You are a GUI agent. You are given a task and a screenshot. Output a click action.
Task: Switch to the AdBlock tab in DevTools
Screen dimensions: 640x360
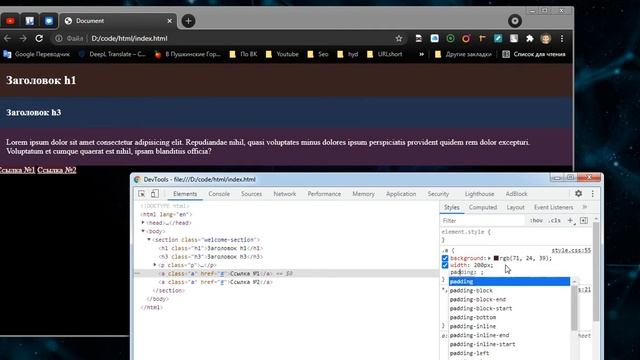(516, 194)
